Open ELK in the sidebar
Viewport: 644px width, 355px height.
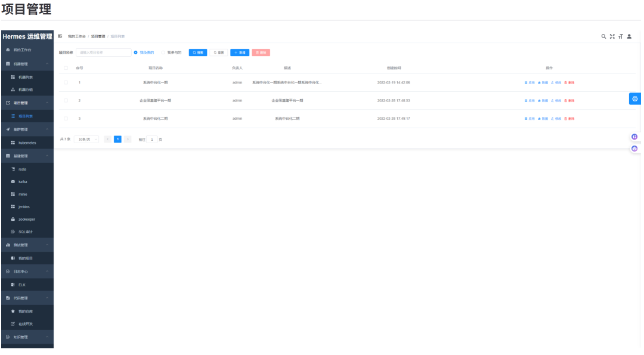point(27,285)
